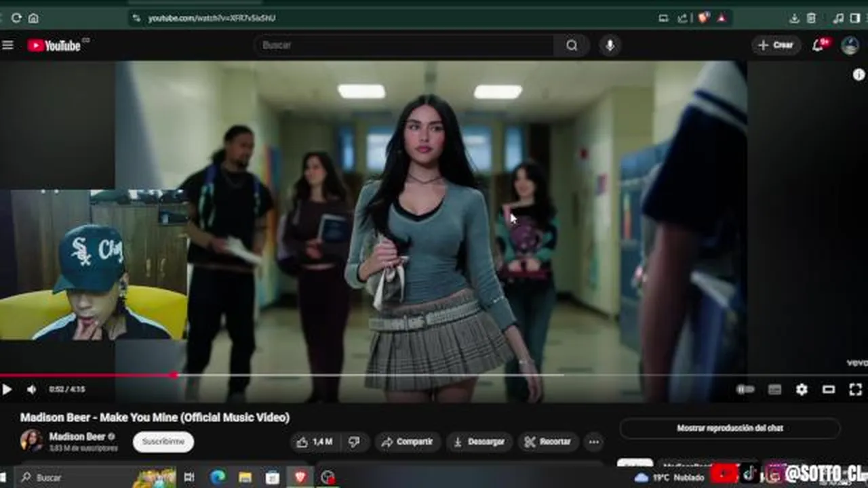Click the Recortar clip button
The image size is (868, 488).
[548, 442]
